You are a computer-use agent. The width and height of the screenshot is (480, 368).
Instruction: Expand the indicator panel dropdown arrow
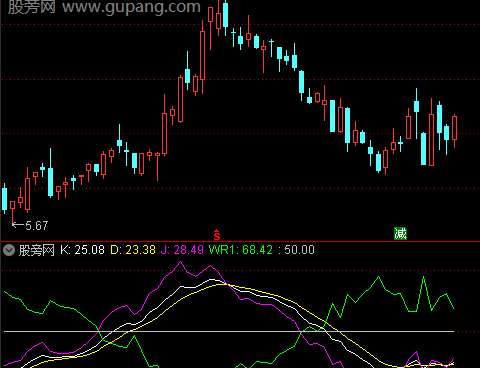(9, 250)
